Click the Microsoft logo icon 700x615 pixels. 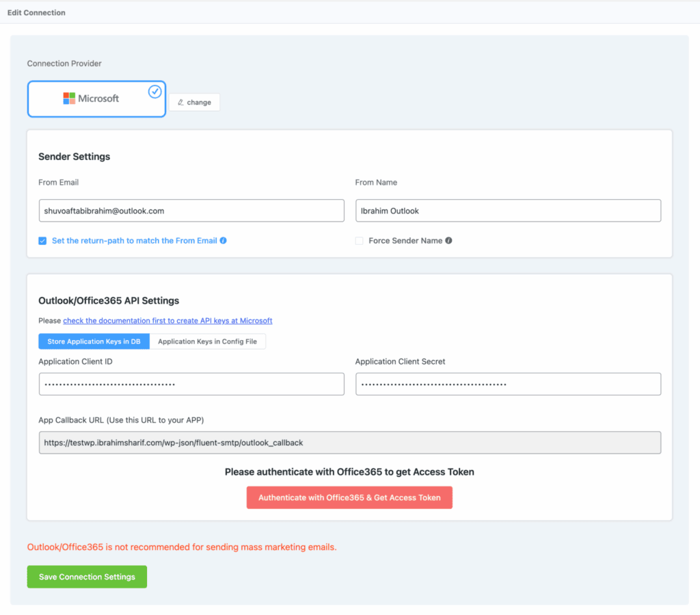pos(68,99)
